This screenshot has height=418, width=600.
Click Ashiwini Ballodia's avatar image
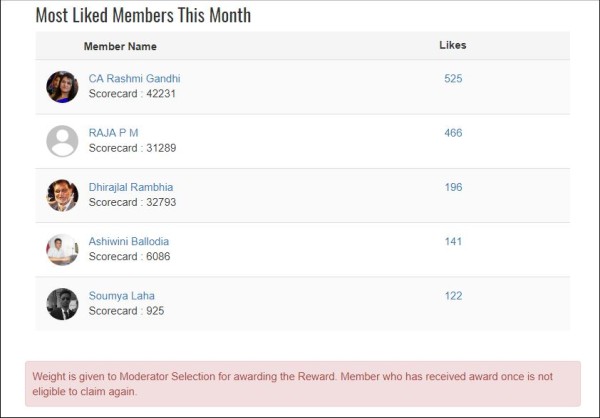pyautogui.click(x=62, y=249)
